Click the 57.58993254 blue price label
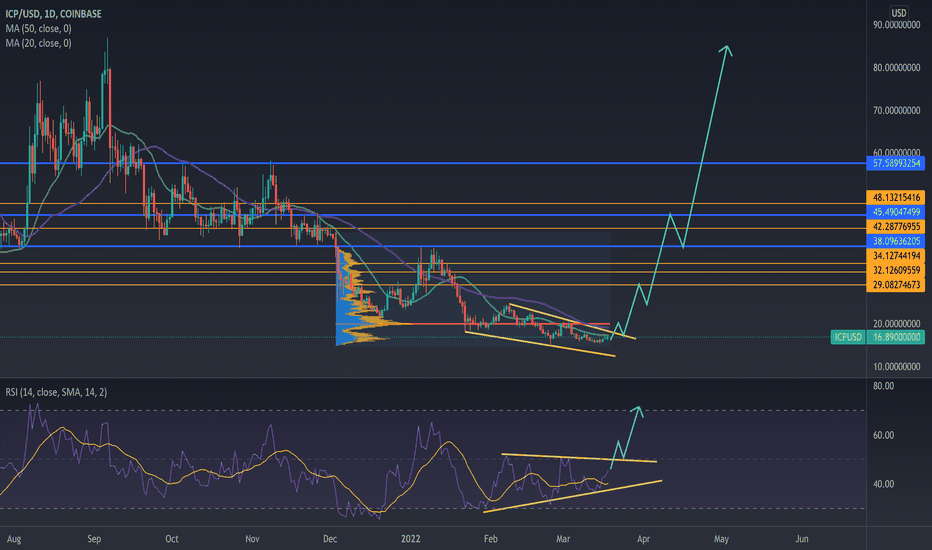This screenshot has height=550, width=932. 896,163
